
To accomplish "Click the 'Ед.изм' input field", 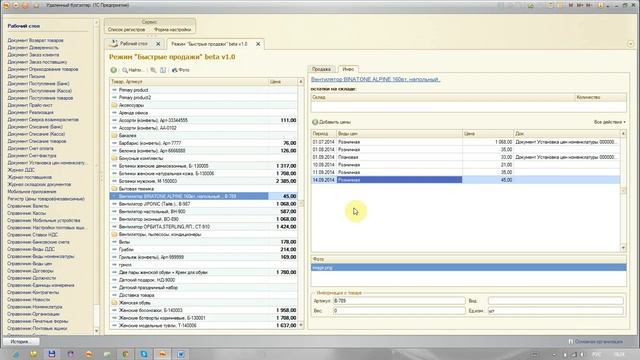I will tap(556, 311).
